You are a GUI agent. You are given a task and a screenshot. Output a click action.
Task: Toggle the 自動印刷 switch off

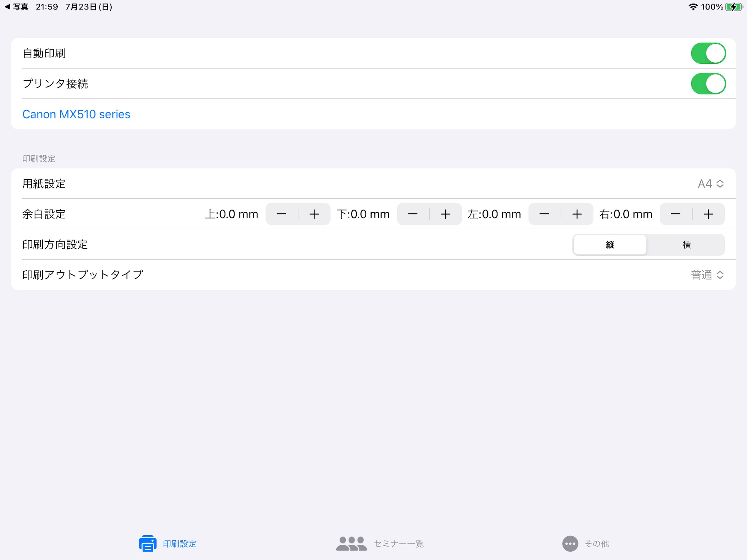coord(708,53)
